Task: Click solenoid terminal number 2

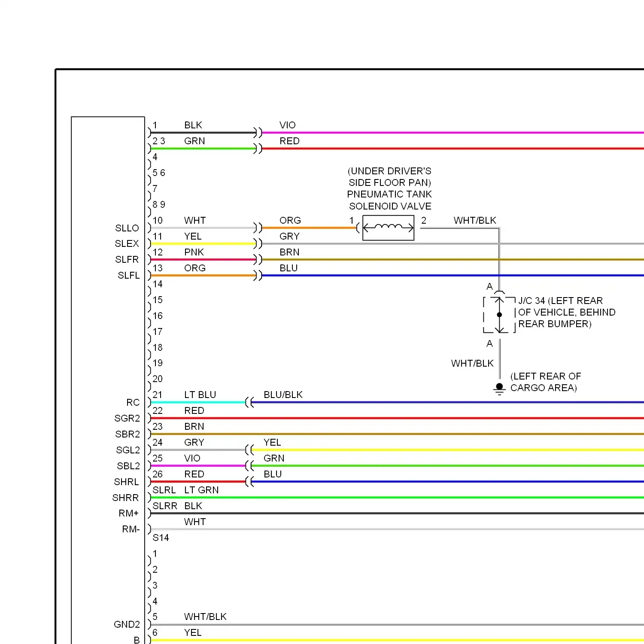Action: (424, 220)
